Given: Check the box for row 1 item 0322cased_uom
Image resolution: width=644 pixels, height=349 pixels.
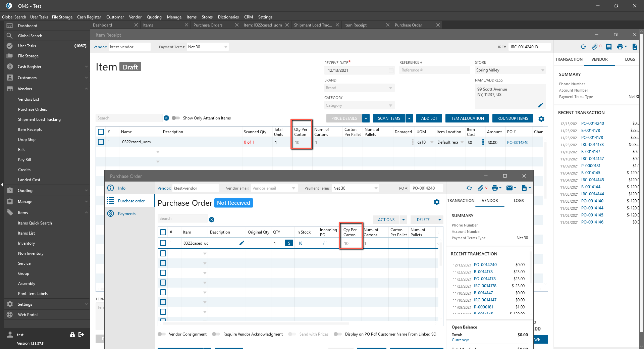Looking at the screenshot, I should click(x=101, y=142).
